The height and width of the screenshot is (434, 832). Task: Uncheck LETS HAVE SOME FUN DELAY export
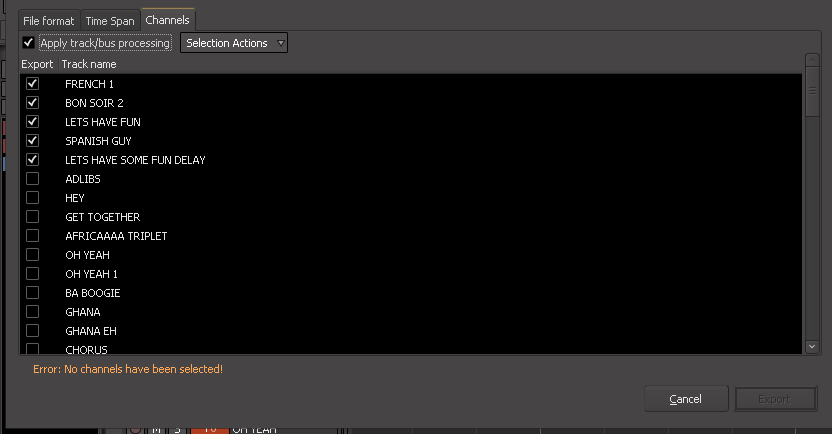pyautogui.click(x=32, y=160)
